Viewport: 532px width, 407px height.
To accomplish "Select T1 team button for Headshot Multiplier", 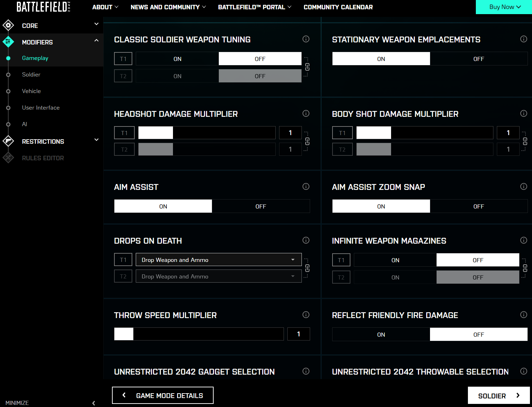I will click(x=124, y=133).
